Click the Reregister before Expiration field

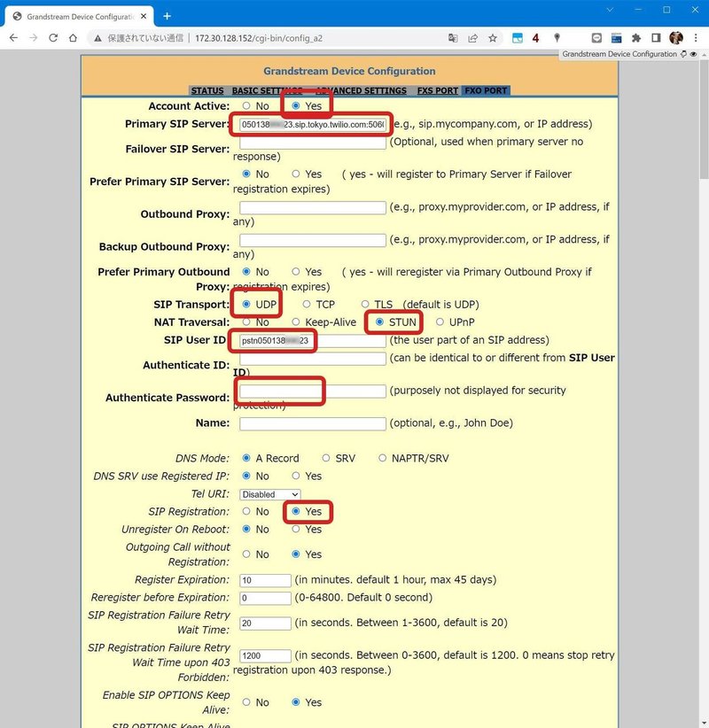point(265,598)
